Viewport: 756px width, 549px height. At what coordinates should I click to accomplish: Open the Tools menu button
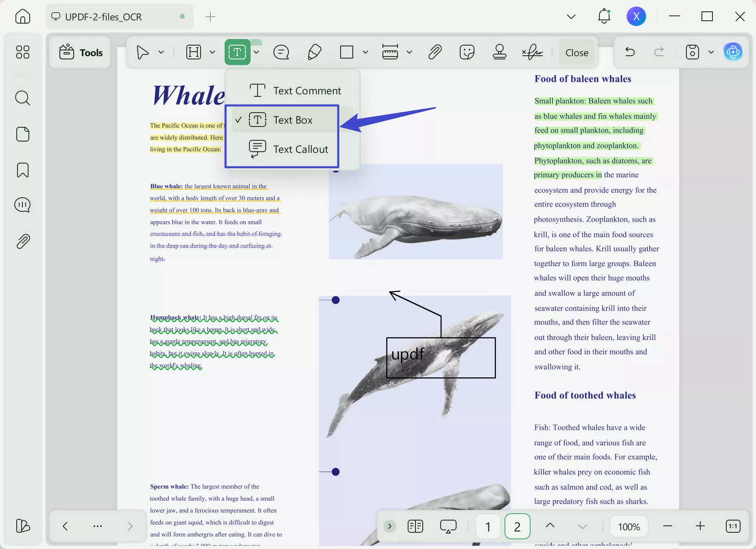tap(81, 52)
